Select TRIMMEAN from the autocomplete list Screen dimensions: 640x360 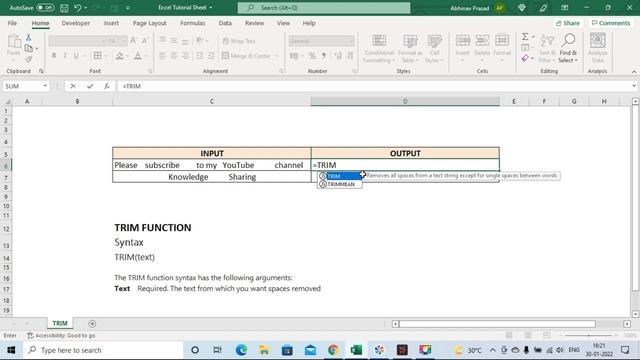pos(340,184)
